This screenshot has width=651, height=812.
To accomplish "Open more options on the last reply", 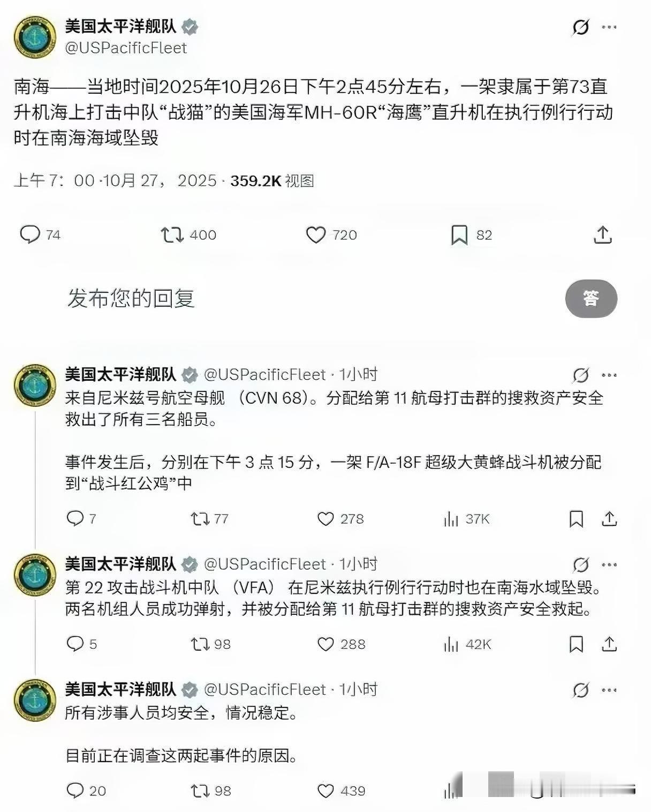I will pos(609,690).
